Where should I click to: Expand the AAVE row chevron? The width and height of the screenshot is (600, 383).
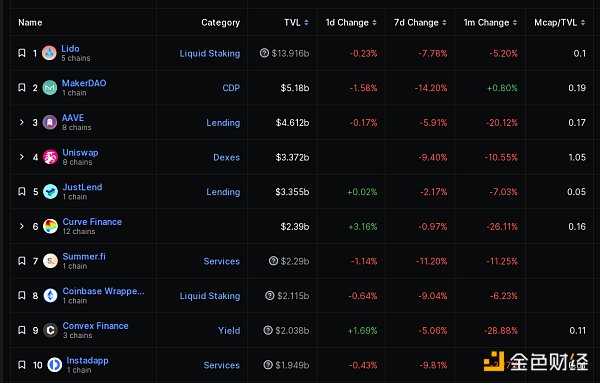pyautogui.click(x=22, y=122)
